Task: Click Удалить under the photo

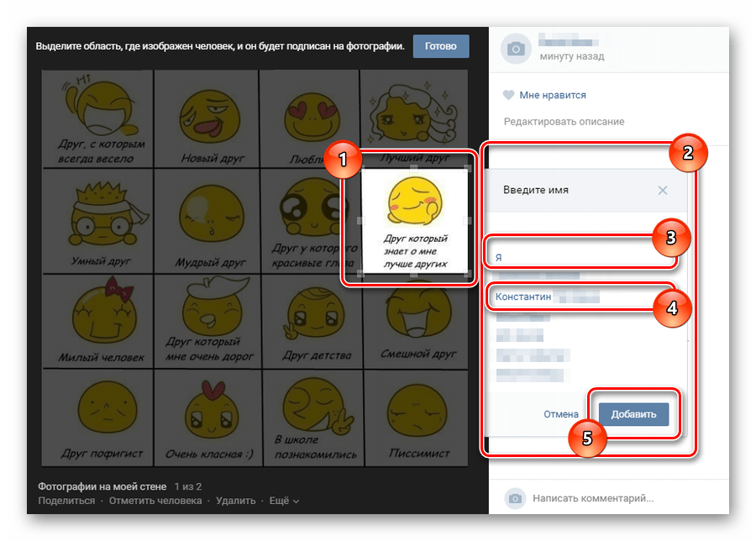Action: point(235,501)
